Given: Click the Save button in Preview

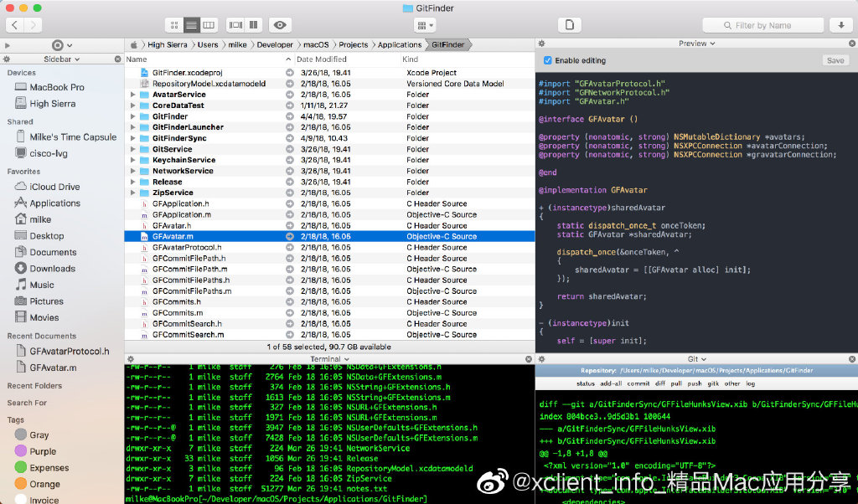Looking at the screenshot, I should tap(835, 60).
